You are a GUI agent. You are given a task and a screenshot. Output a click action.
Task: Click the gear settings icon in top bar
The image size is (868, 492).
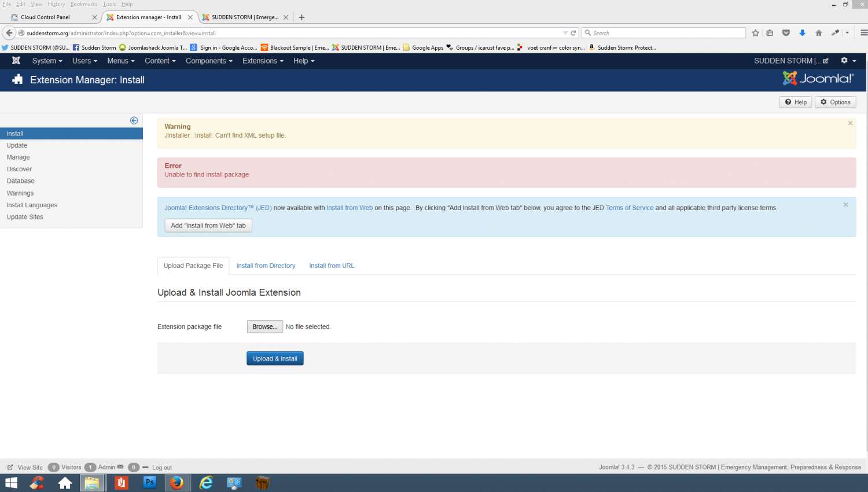[844, 61]
